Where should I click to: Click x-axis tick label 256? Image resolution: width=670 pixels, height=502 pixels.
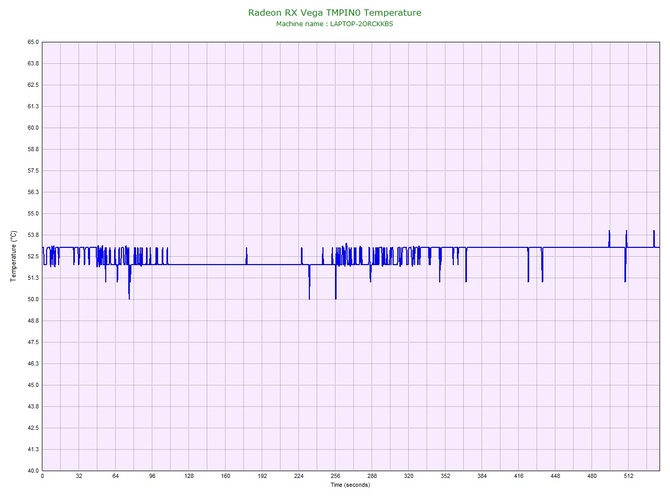click(335, 476)
